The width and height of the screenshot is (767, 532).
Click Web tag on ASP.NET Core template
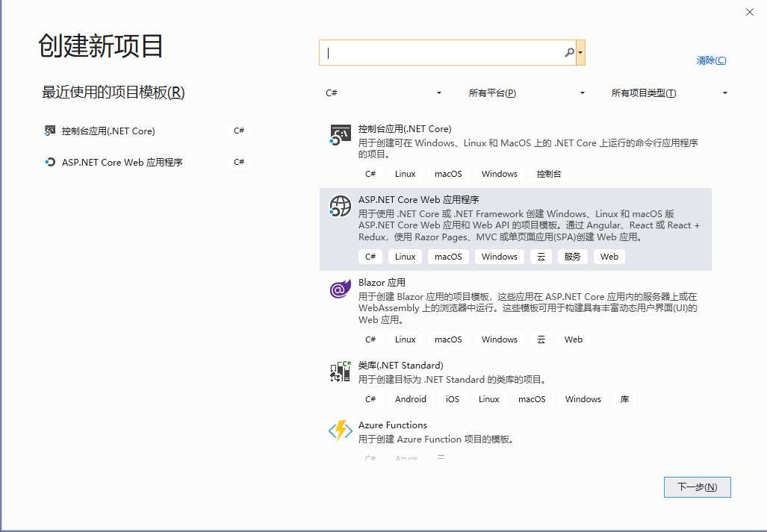point(609,257)
